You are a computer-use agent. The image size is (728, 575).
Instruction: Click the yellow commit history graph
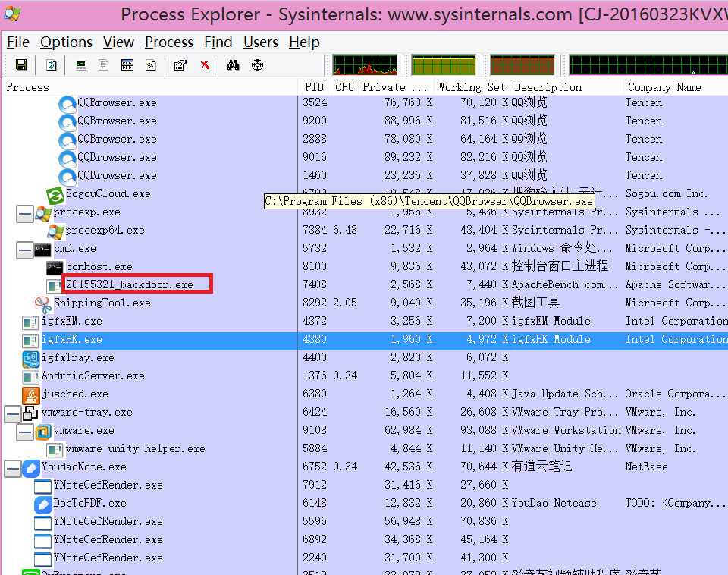pos(444,65)
